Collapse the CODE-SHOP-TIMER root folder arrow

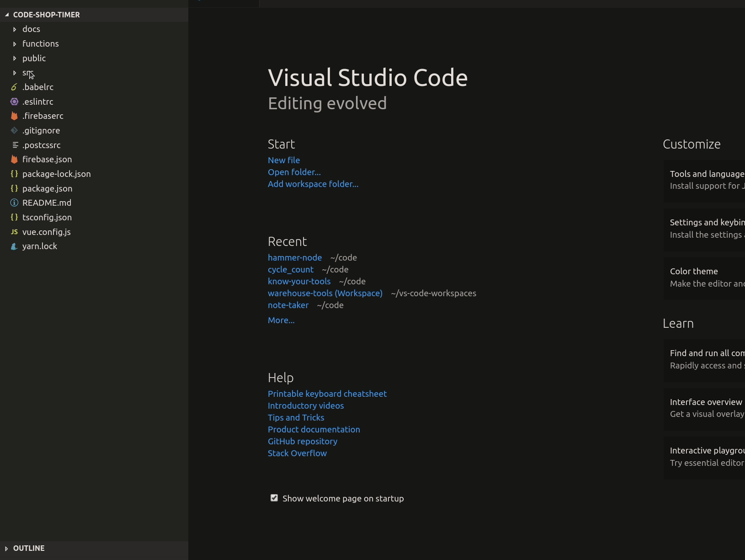pyautogui.click(x=7, y=15)
